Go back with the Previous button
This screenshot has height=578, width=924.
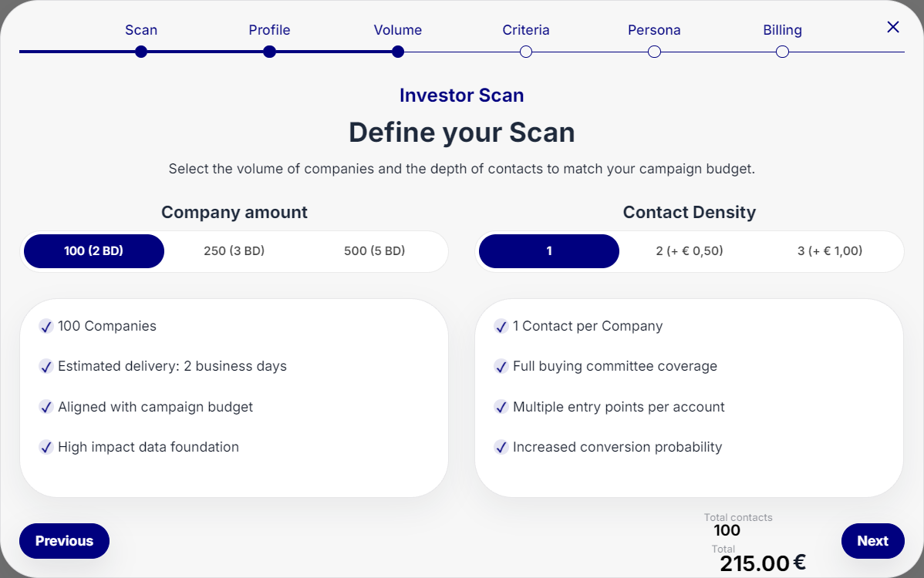(x=64, y=541)
